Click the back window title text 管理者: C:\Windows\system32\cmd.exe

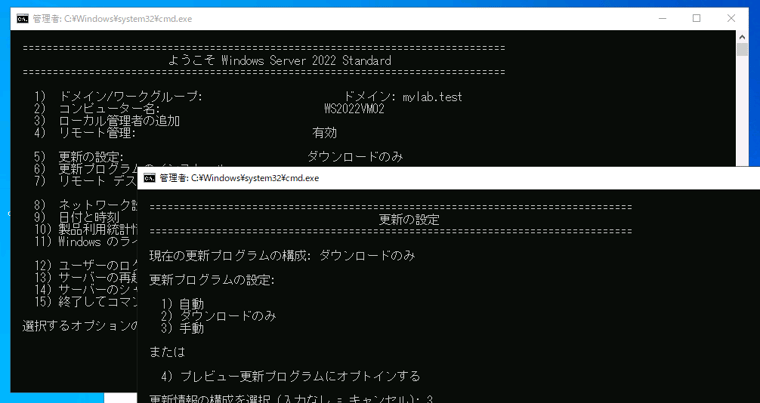pos(112,19)
